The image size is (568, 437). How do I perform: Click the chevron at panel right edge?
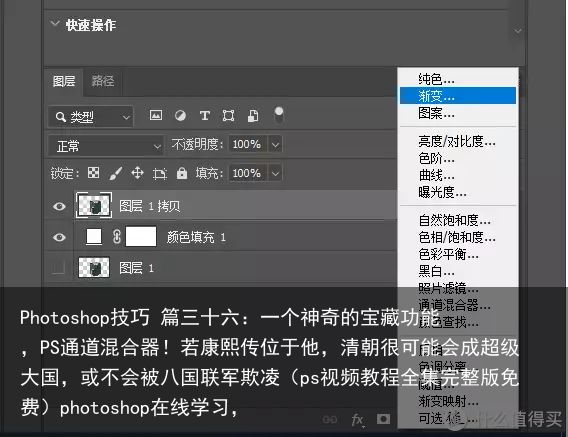518,31
